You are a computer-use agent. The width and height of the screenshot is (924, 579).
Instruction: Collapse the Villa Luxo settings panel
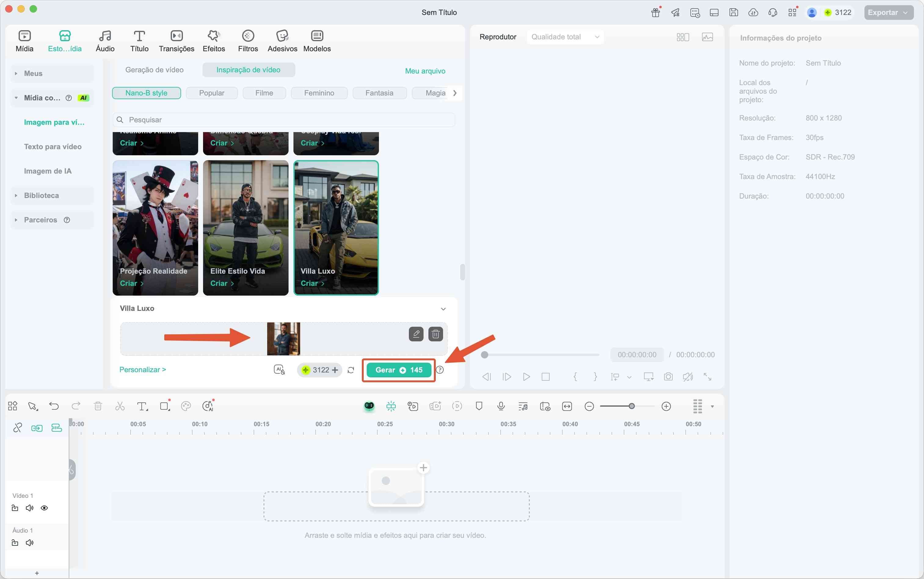(x=443, y=308)
